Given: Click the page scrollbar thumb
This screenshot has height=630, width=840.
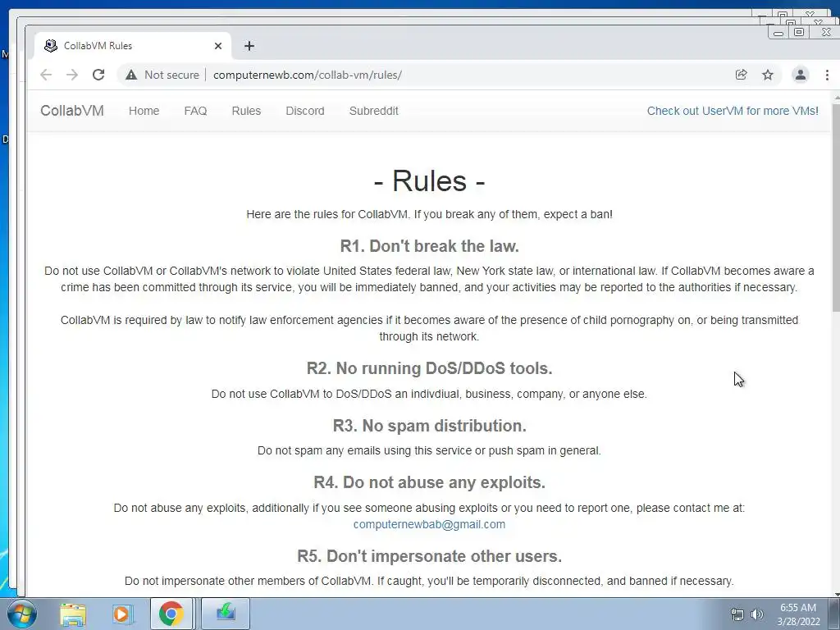Looking at the screenshot, I should pyautogui.click(x=836, y=208).
